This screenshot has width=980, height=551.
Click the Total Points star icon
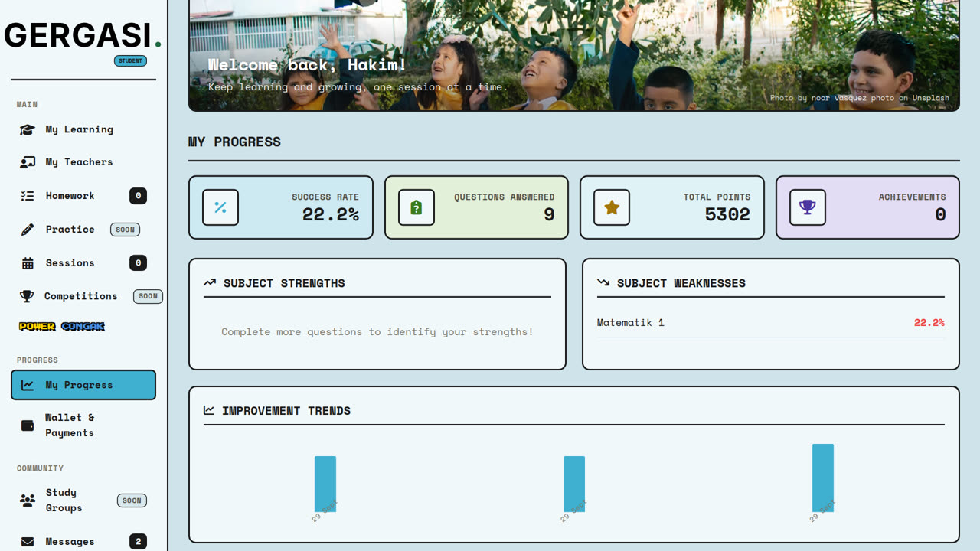click(x=612, y=207)
